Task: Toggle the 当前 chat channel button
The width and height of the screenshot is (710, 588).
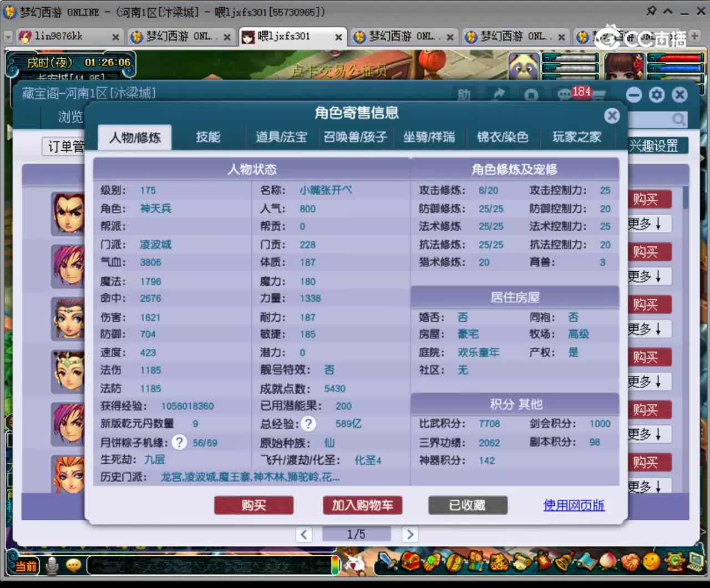Action: 26,566
